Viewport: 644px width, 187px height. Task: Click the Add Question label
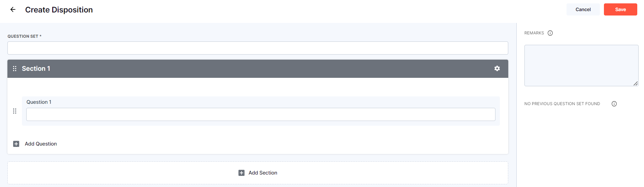(41, 144)
